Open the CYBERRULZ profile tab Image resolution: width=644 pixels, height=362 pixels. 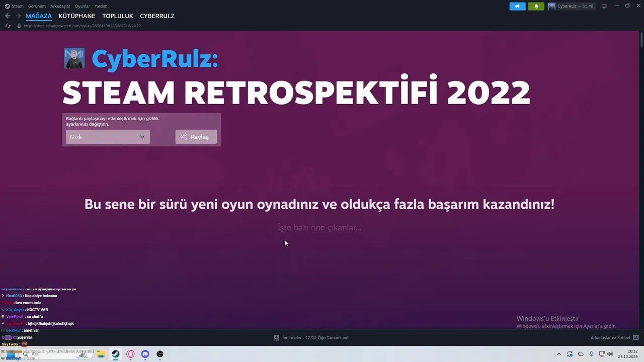click(157, 16)
